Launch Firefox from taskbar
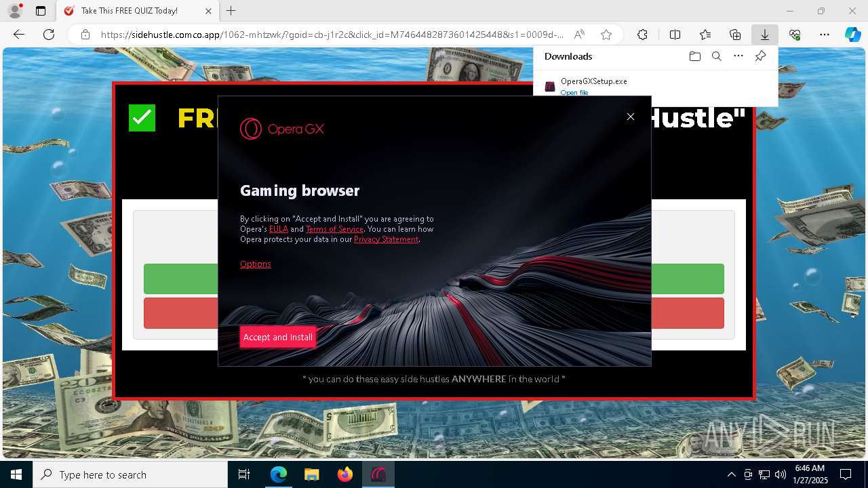 coord(345,474)
